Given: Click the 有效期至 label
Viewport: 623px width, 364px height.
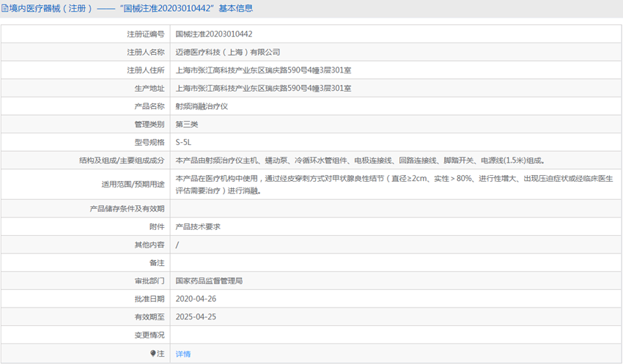Looking at the screenshot, I should click(x=150, y=317).
